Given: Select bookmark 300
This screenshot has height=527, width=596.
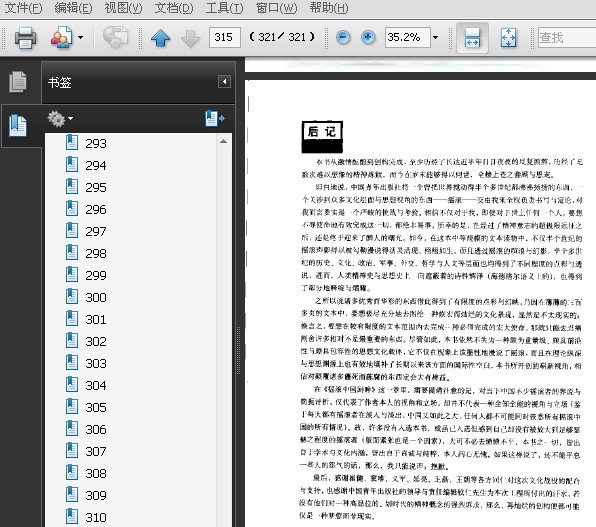Looking at the screenshot, I should [x=96, y=297].
